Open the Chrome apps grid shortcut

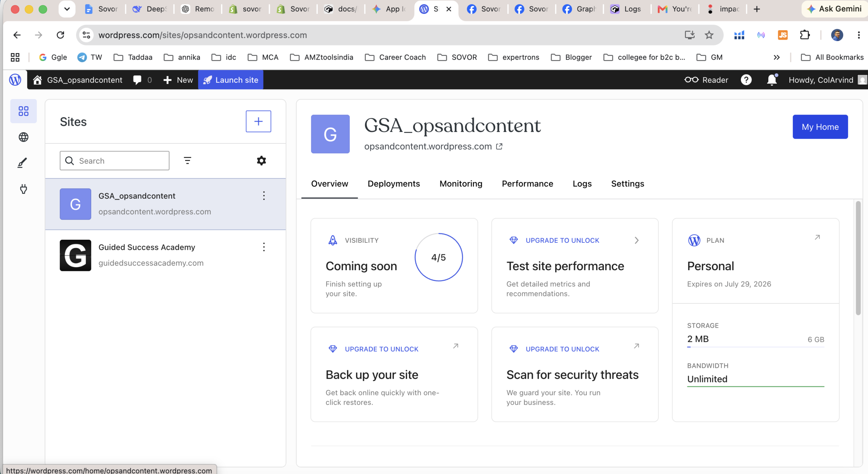[15, 57]
